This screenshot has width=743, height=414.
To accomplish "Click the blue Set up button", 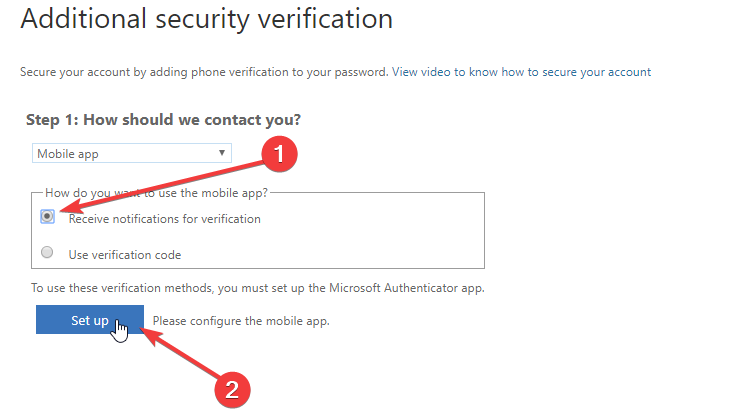I will [x=90, y=320].
